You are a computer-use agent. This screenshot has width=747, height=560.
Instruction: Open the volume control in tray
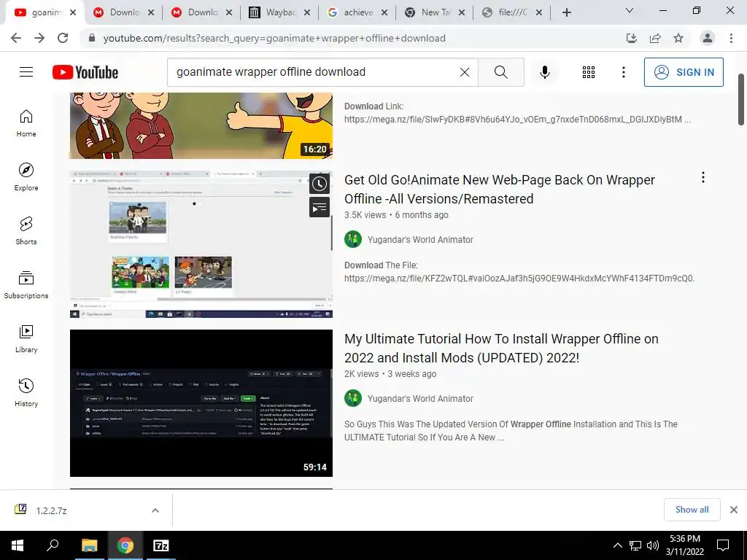pos(653,545)
